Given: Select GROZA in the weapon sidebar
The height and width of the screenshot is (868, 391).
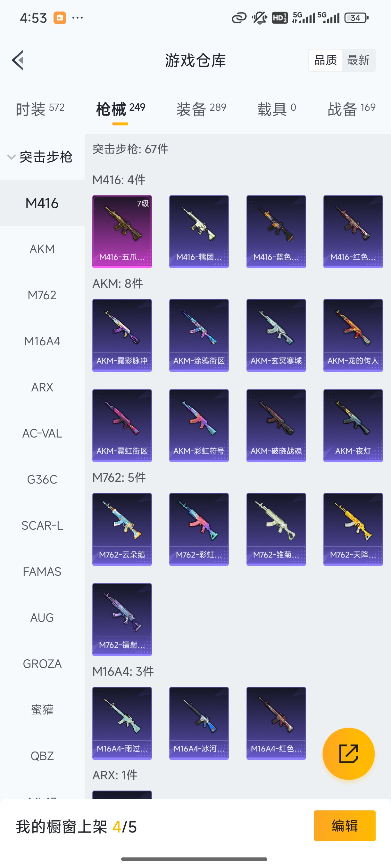Looking at the screenshot, I should coord(42,663).
